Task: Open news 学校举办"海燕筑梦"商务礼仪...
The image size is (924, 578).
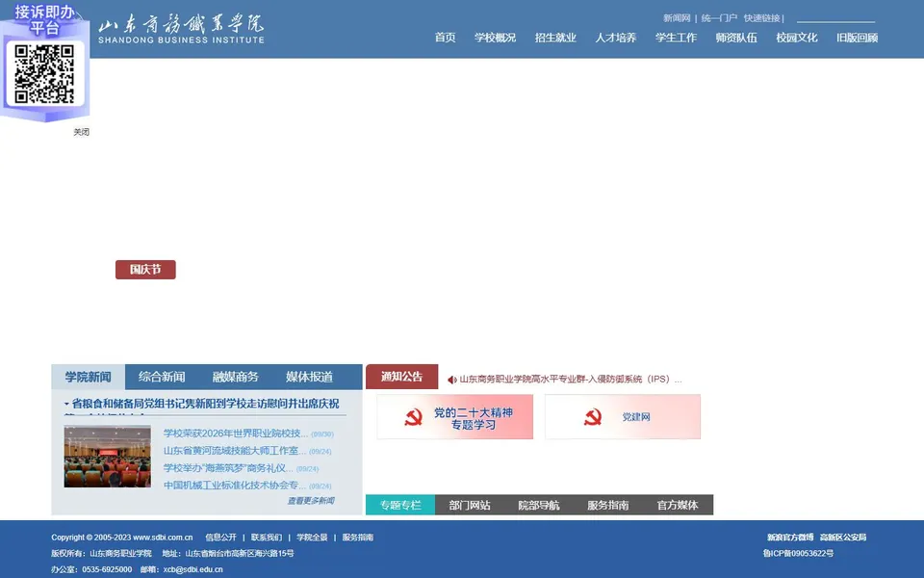Action: click(x=228, y=468)
